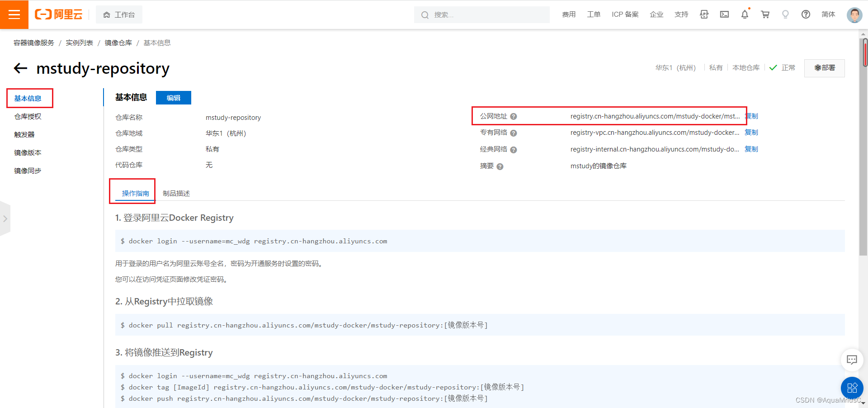The image size is (868, 408).
Task: Click the docker pull command text
Action: point(304,325)
